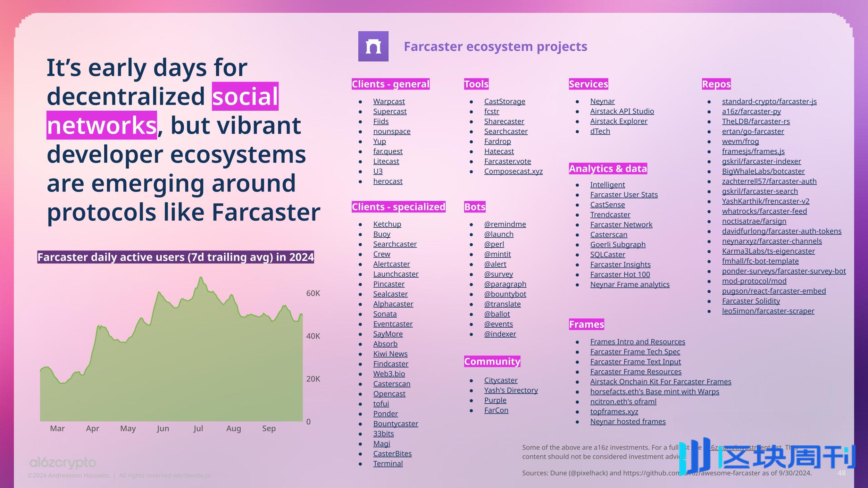Screen dimensions: 868x488
Task: Click the fcstr link
Action: click(492, 111)
